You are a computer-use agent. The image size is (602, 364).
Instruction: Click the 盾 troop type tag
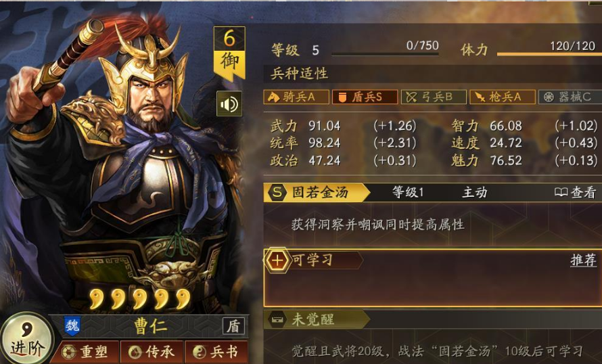coord(233,326)
